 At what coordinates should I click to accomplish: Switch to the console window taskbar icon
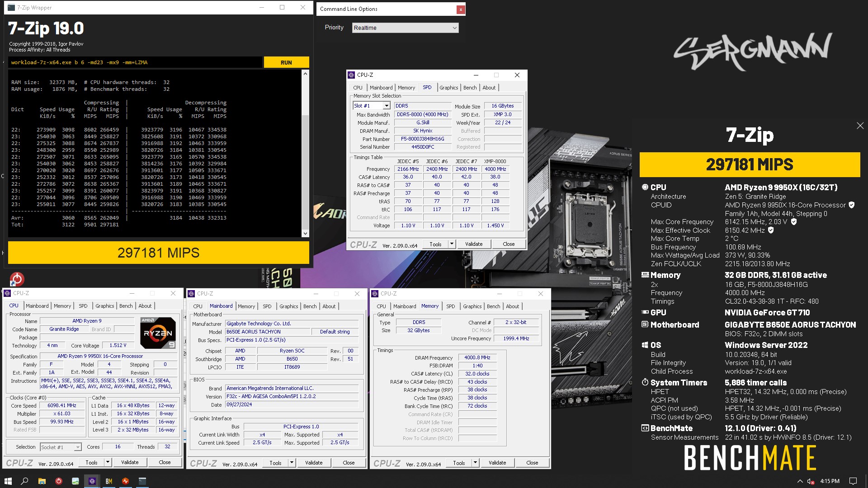[x=142, y=481]
